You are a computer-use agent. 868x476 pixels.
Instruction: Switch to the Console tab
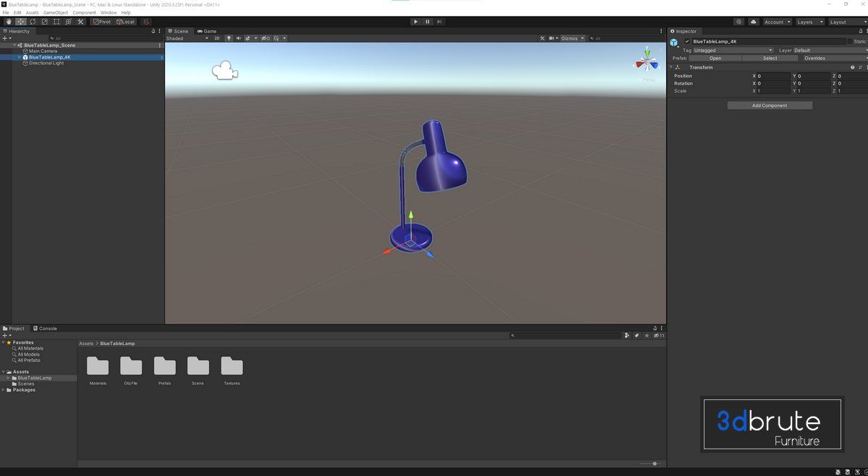[x=45, y=328]
